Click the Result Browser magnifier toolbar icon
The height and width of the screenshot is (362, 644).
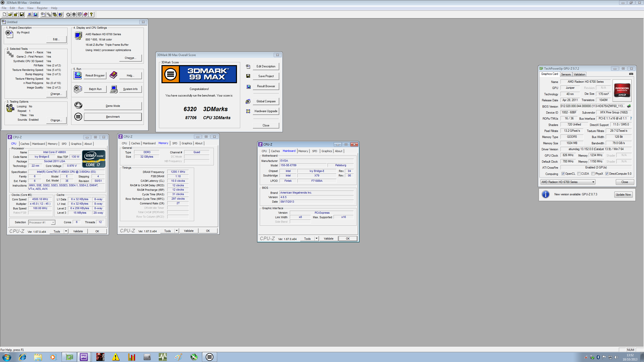pyautogui.click(x=35, y=14)
